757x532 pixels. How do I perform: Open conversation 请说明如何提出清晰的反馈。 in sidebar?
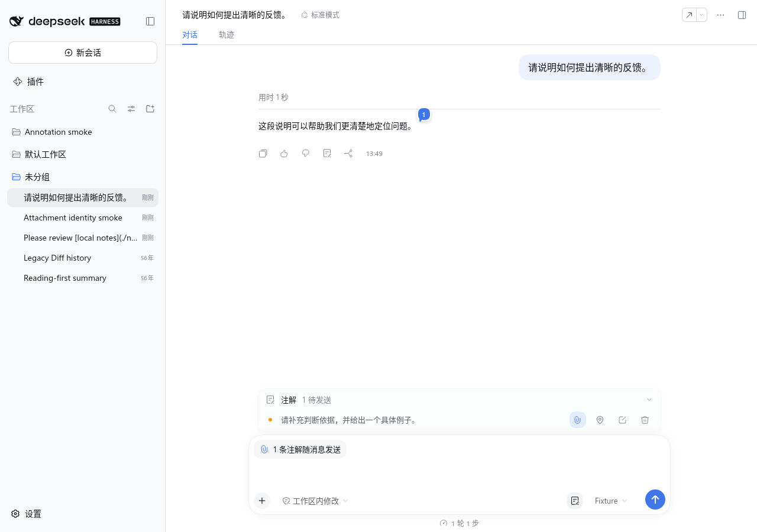click(83, 197)
